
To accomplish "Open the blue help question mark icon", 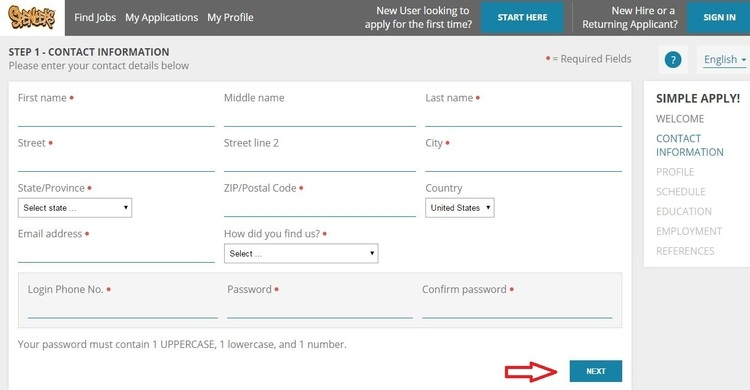I will pyautogui.click(x=673, y=60).
